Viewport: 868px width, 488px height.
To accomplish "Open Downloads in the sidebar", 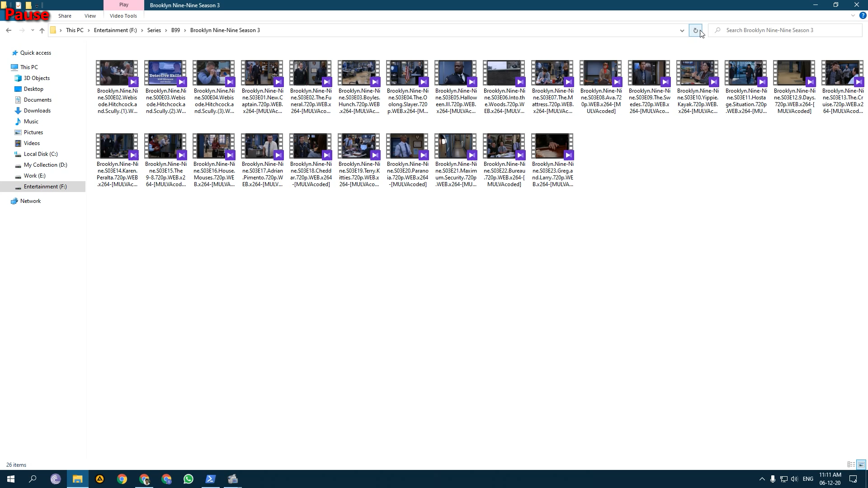I will [x=37, y=111].
